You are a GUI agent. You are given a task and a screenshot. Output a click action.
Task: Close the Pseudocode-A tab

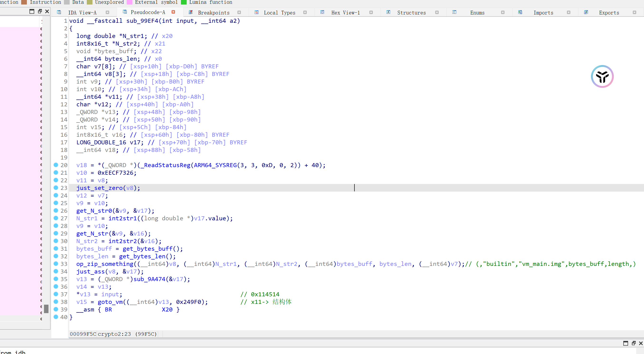click(173, 12)
